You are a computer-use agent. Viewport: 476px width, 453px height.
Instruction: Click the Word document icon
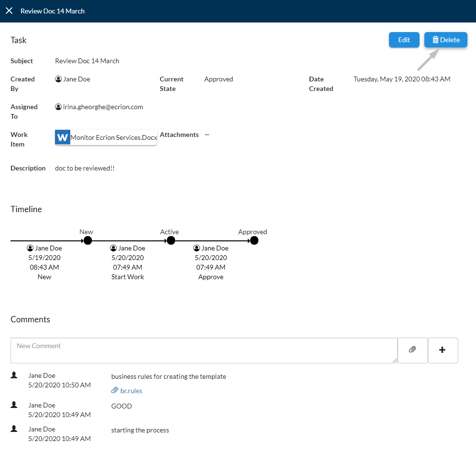pos(63,137)
